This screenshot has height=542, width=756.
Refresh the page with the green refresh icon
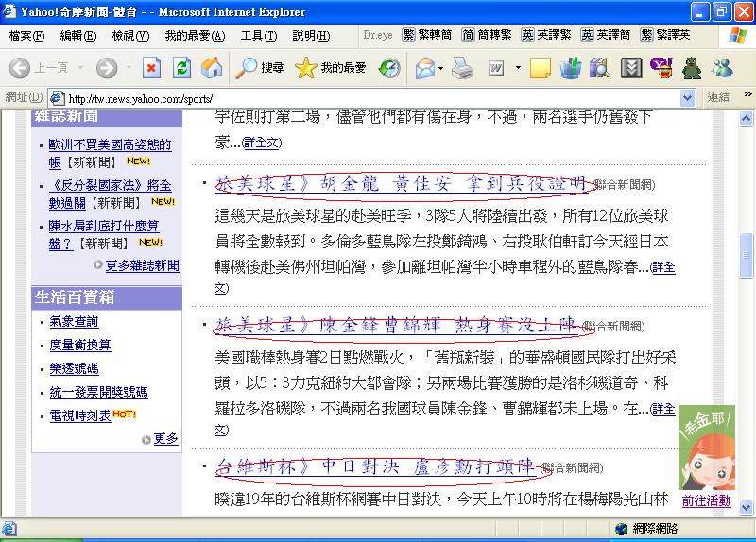[x=181, y=68]
